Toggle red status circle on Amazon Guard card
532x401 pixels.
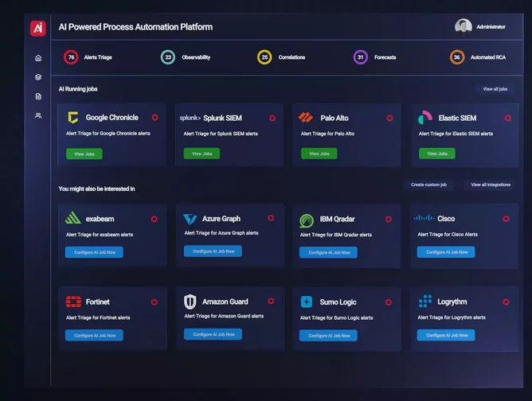pos(271,301)
